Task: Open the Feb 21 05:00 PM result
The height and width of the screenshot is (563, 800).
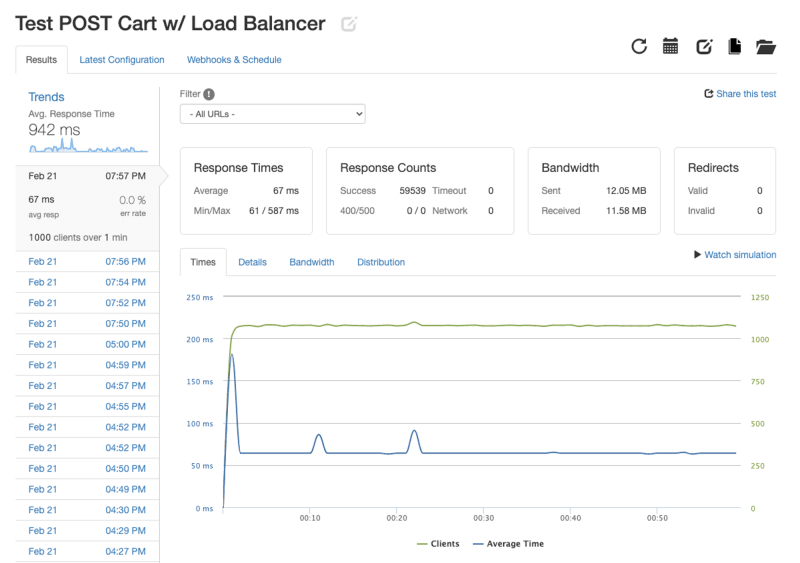Action: [87, 345]
